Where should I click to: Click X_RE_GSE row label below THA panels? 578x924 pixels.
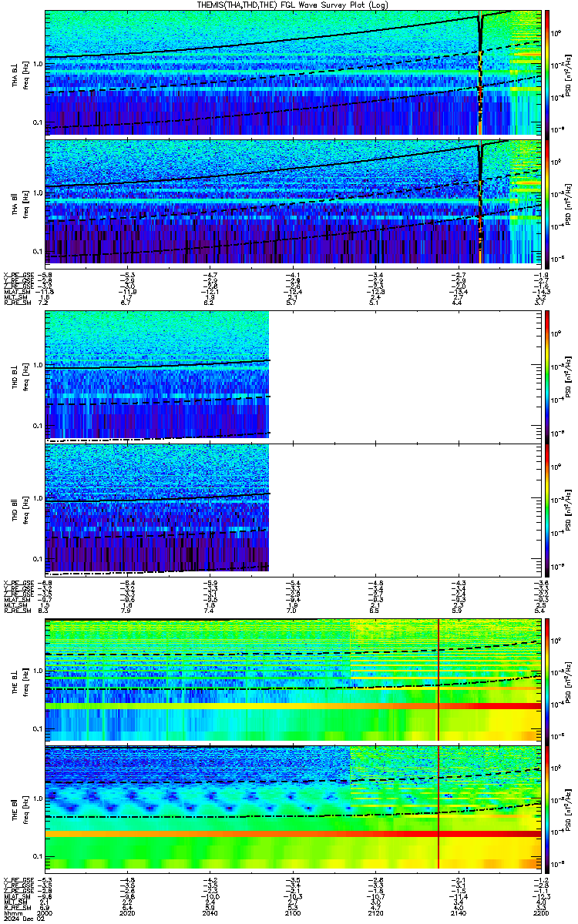pos(18,274)
